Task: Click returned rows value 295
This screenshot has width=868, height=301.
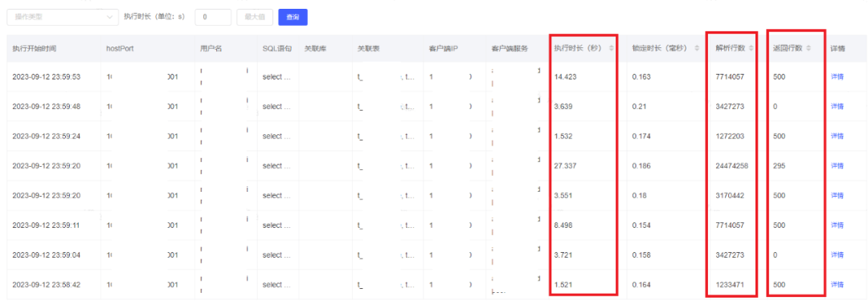Action: (780, 166)
